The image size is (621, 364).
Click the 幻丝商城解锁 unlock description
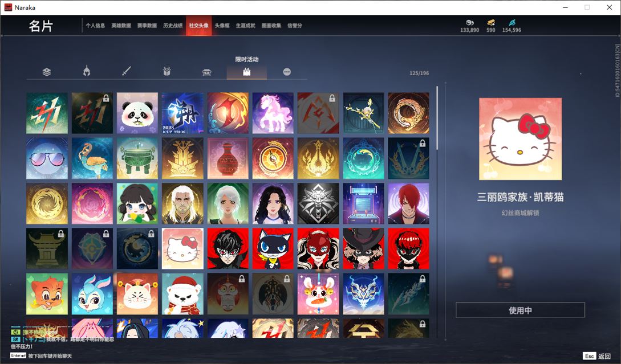pyautogui.click(x=520, y=213)
